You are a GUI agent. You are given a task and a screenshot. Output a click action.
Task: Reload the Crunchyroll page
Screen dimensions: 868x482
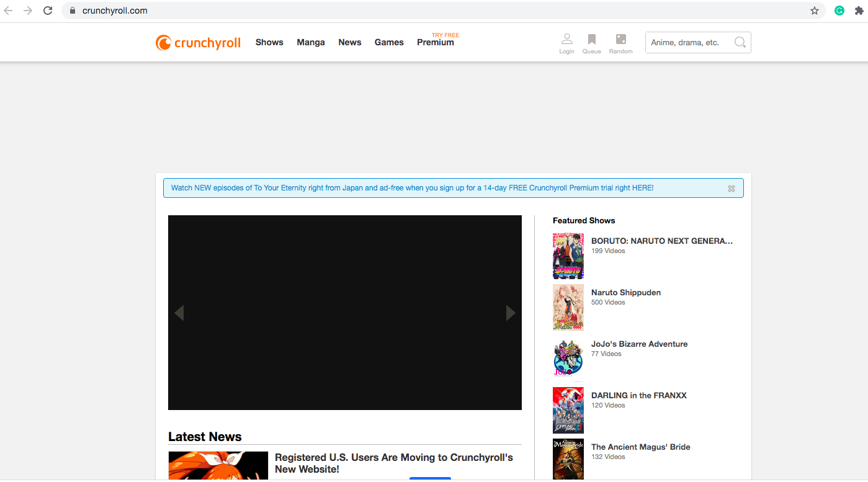pyautogui.click(x=48, y=11)
